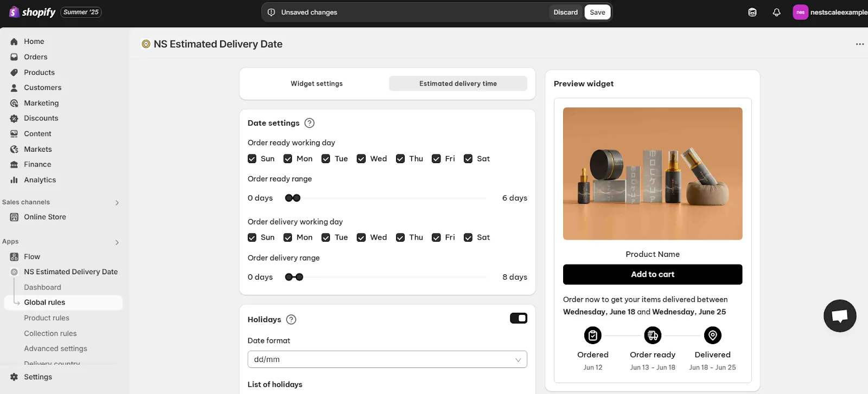Click the Analytics bar chart icon
Screen dimensions: 868x394
click(14, 180)
